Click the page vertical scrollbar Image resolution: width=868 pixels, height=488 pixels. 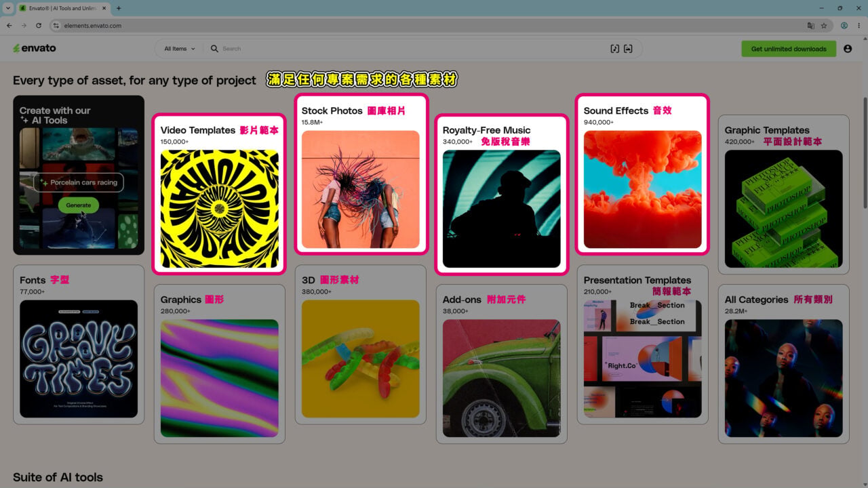[864, 153]
